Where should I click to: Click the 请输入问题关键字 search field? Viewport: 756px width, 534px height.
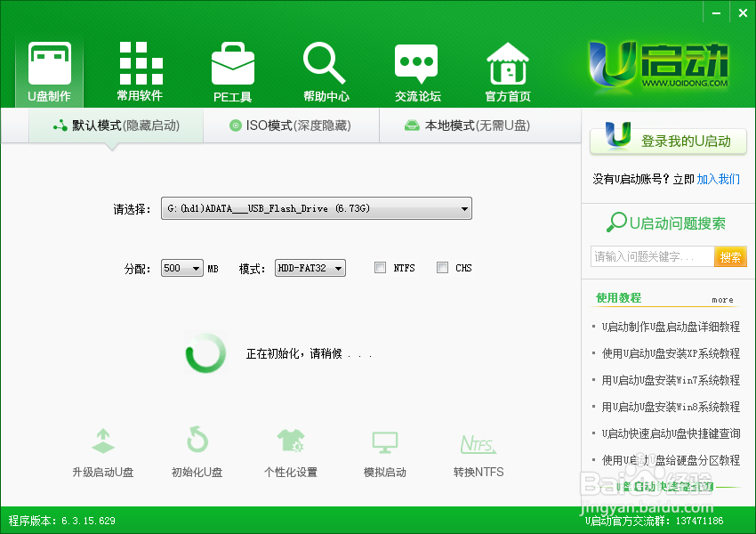click(652, 256)
